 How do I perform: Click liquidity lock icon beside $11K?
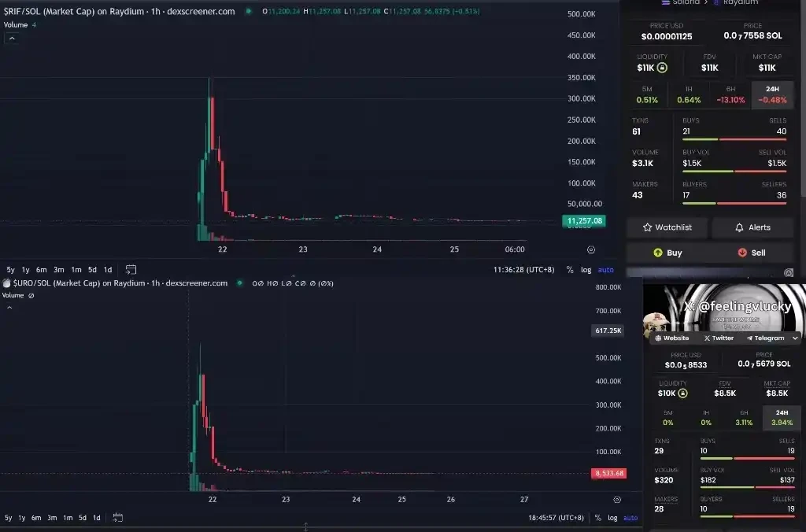(662, 68)
